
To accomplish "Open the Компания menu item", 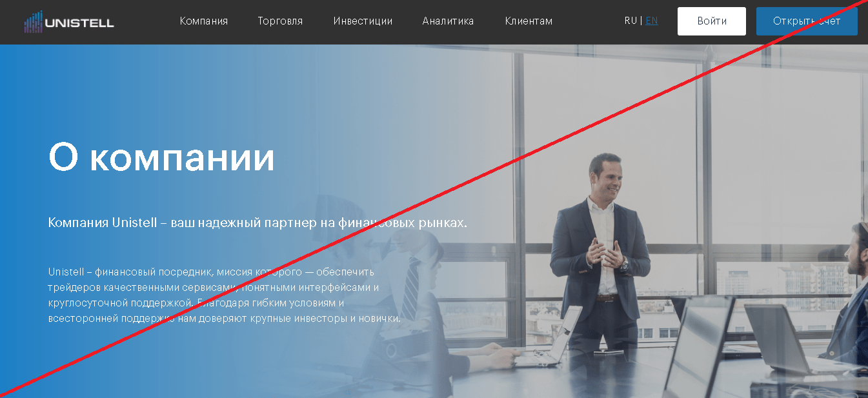I will [204, 21].
